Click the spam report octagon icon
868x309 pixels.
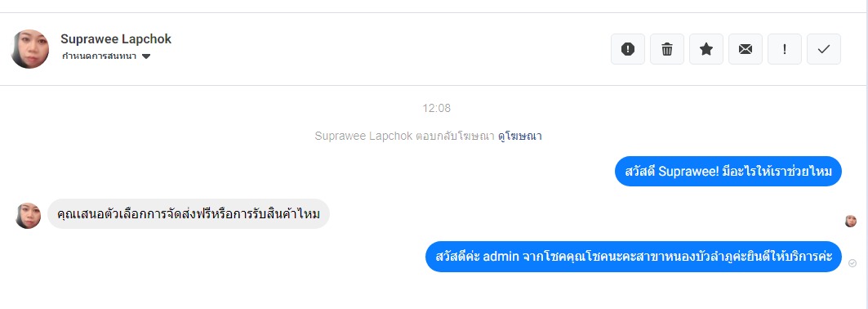coord(628,49)
